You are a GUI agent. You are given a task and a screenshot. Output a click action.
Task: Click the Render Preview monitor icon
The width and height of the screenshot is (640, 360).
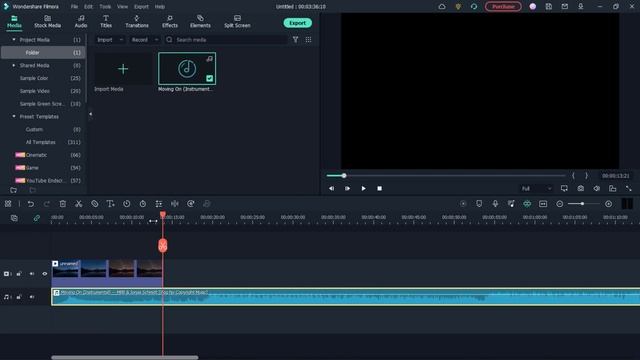564,188
